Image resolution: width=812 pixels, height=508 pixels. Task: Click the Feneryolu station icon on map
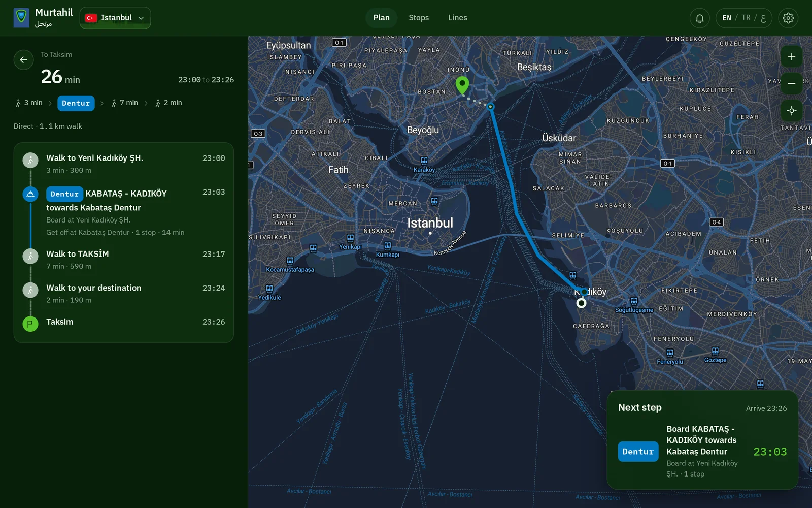click(x=670, y=353)
